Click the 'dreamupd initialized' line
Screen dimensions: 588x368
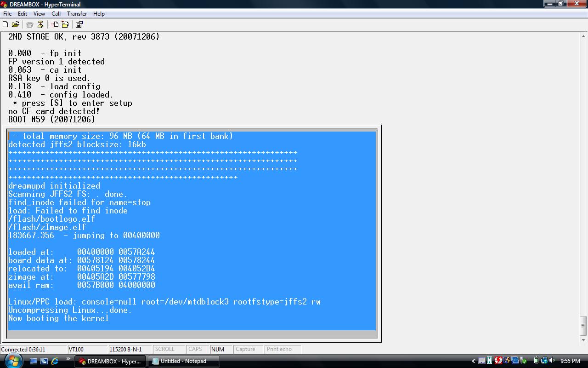(x=54, y=186)
